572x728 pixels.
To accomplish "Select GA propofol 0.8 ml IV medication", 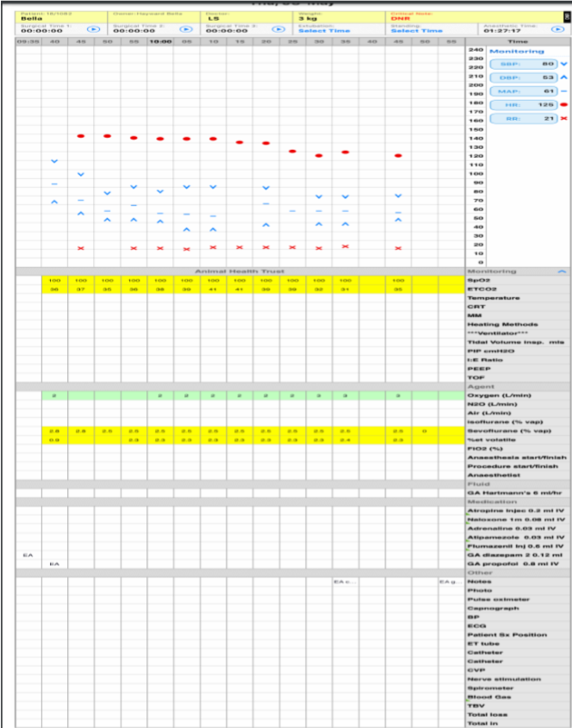I will pos(513,563).
